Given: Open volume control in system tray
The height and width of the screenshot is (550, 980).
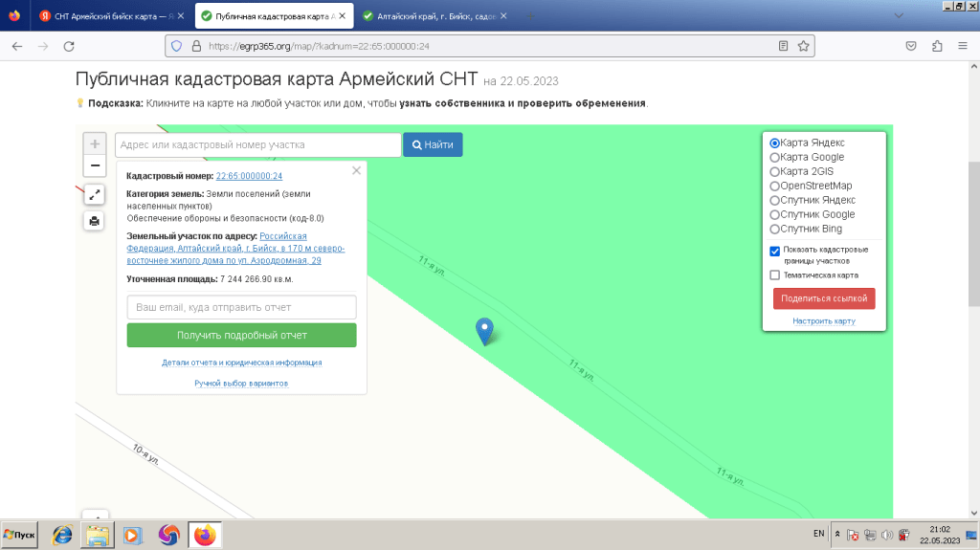Looking at the screenshot, I should [x=887, y=535].
